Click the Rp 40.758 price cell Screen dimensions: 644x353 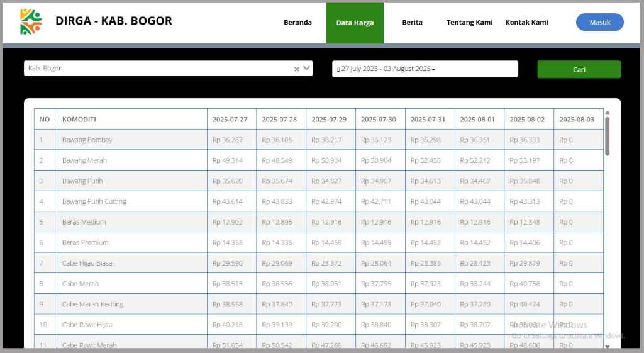(529, 284)
